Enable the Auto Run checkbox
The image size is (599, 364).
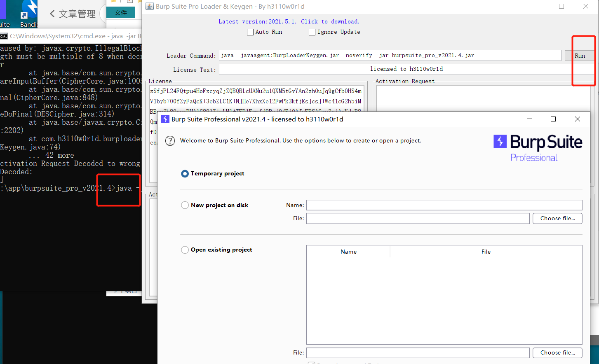250,32
